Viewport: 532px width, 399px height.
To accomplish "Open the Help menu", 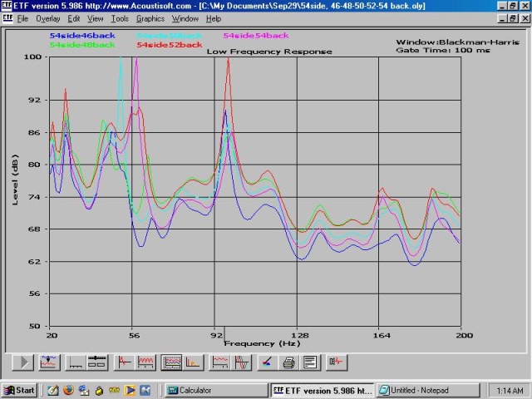I will 214,18.
